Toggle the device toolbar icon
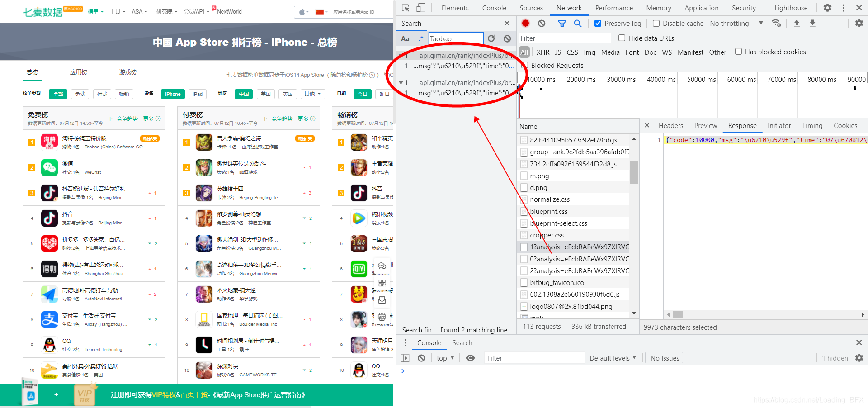This screenshot has width=868, height=408. point(421,8)
